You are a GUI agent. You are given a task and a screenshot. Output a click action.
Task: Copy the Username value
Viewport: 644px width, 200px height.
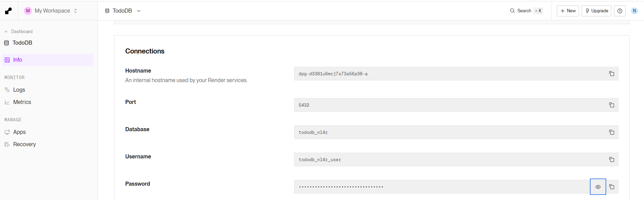coord(611,159)
